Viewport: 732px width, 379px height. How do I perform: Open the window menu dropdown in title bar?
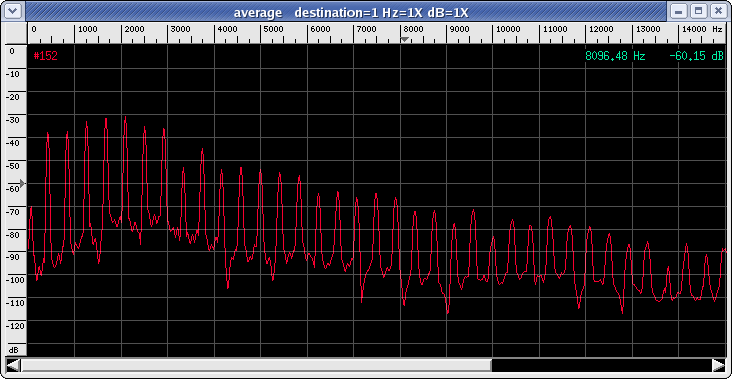point(13,11)
